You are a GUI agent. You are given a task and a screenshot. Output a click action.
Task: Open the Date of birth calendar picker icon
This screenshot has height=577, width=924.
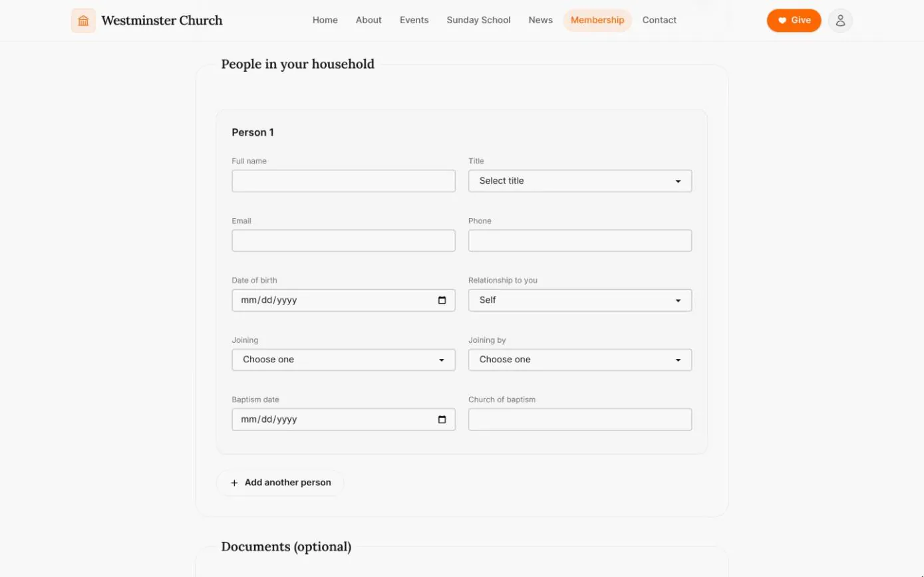point(442,300)
